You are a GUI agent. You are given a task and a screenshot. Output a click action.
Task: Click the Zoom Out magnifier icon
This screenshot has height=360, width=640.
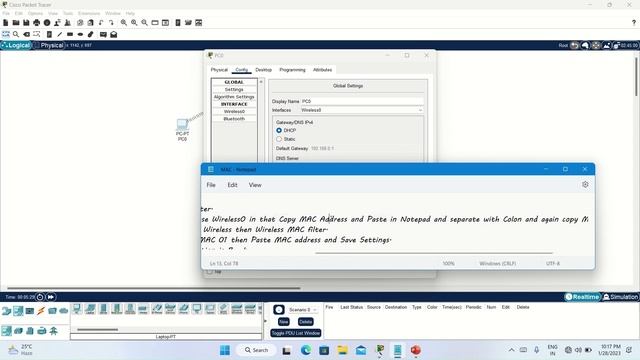(x=144, y=23)
